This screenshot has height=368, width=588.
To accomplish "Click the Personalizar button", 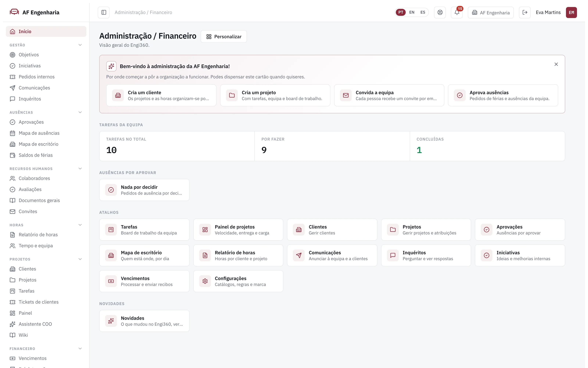I will tap(224, 36).
